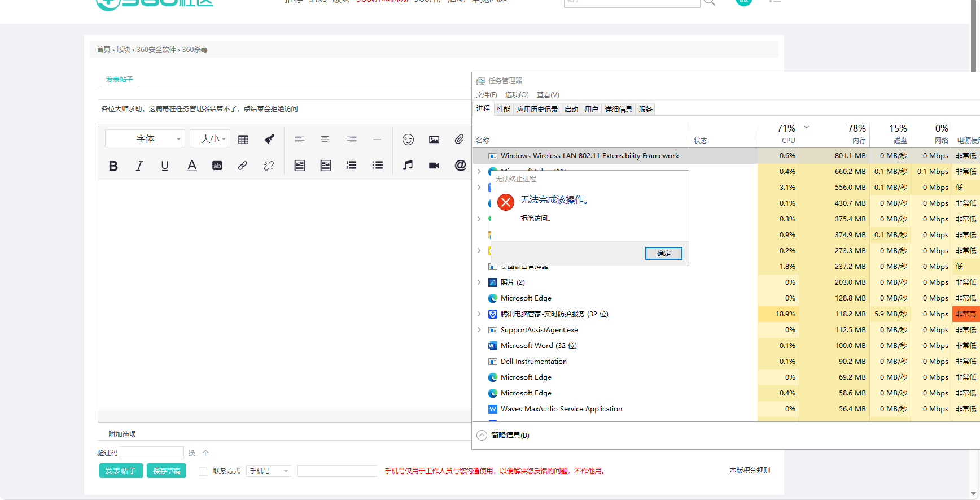
Task: Open 360安全软件 in the breadcrumb
Action: pos(156,50)
